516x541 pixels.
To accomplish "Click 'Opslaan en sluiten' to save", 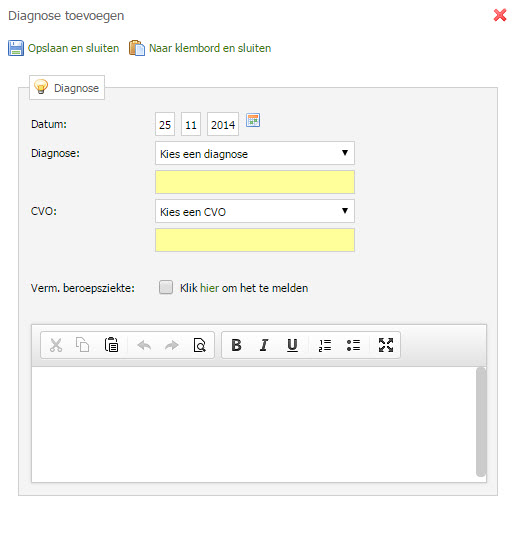I will (x=64, y=48).
